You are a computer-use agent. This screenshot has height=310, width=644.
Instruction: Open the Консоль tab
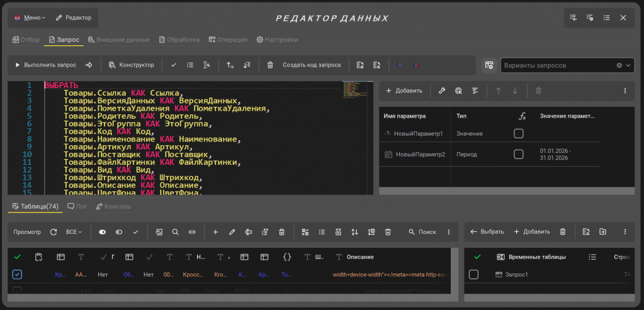(113, 206)
